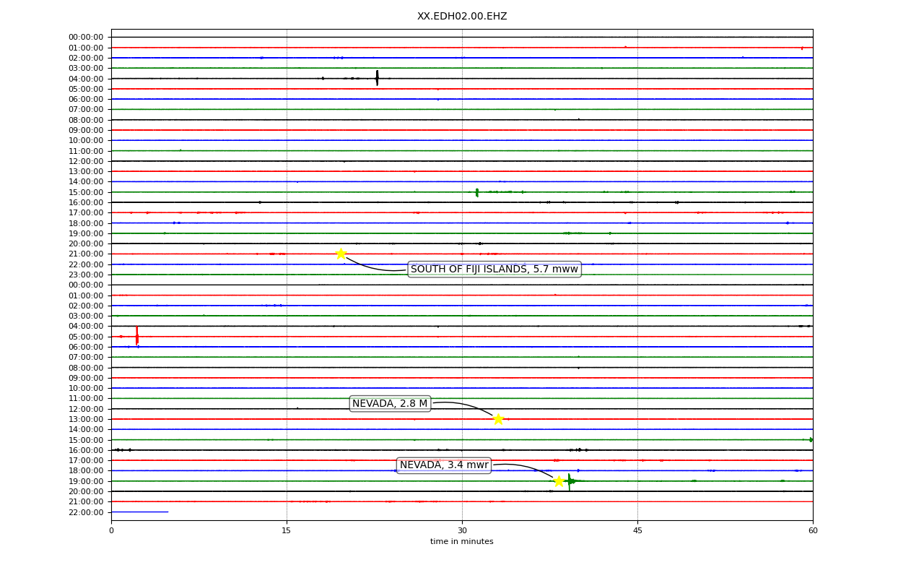Viewport: 924px width, 578px height.
Task: Click the NEVADA, 3.4 mwr annotation box
Action: (x=444, y=465)
